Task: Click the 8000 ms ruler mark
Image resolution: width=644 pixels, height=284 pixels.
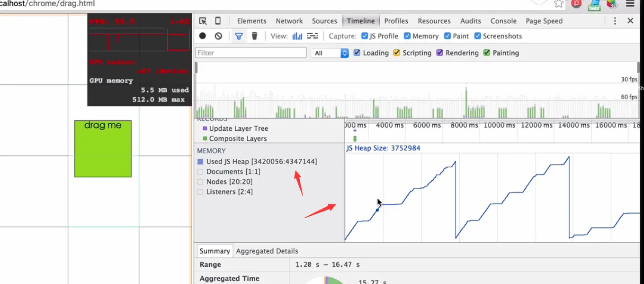Action: 464,125
